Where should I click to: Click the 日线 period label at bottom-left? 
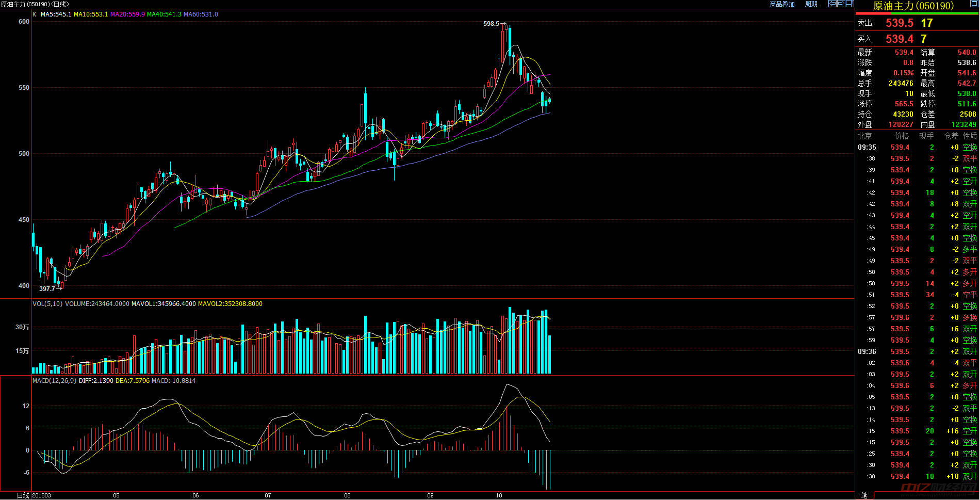point(23,495)
